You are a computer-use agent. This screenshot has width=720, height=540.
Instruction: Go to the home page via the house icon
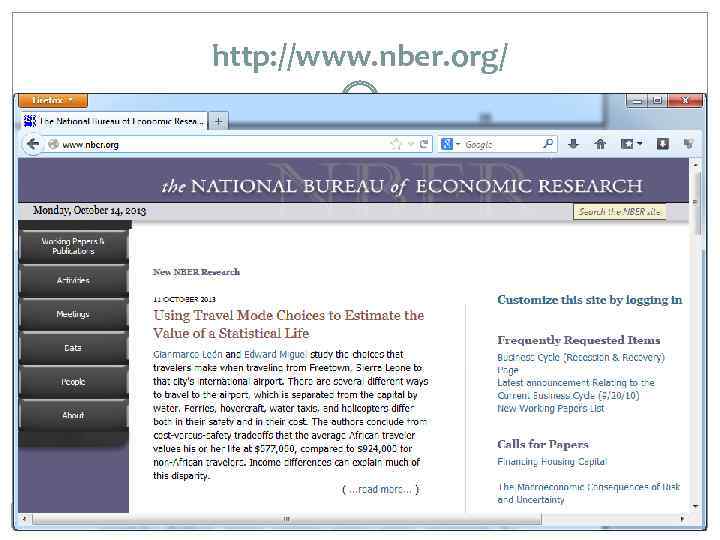(x=600, y=144)
